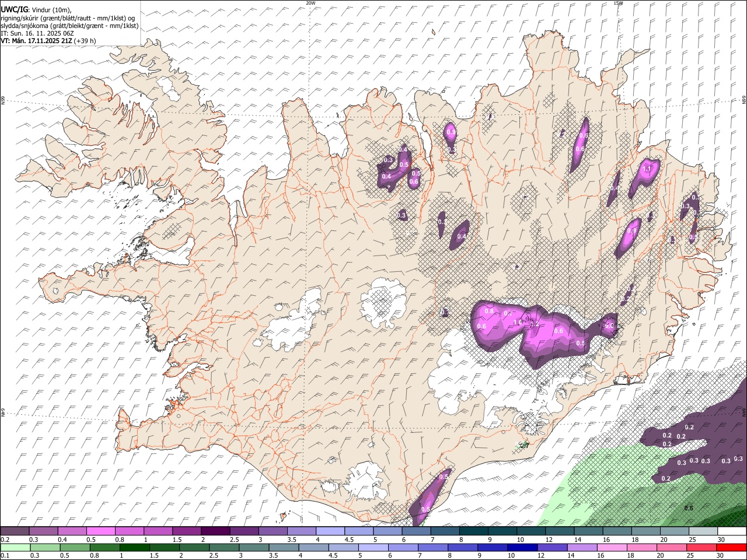Pick the upper legend swatch between 4 and 4.5
Screen dimensions: 747x560
330,531
